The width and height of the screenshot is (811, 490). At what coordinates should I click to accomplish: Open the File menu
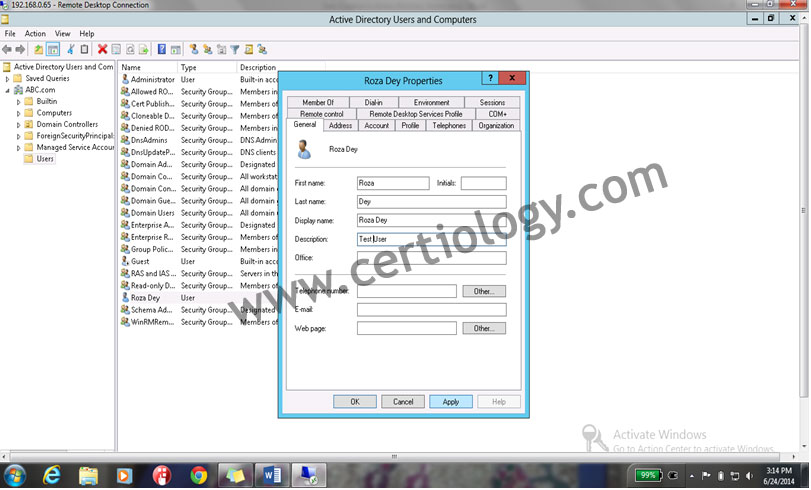point(10,34)
